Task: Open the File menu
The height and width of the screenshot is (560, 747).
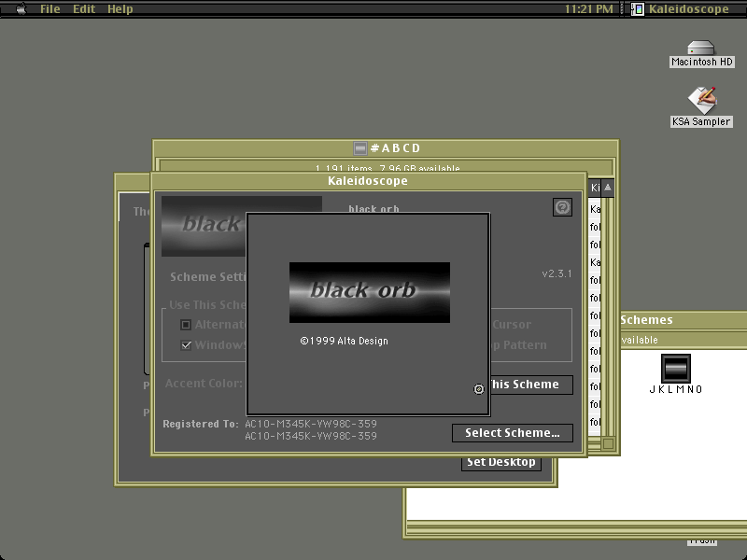Action: [50, 8]
